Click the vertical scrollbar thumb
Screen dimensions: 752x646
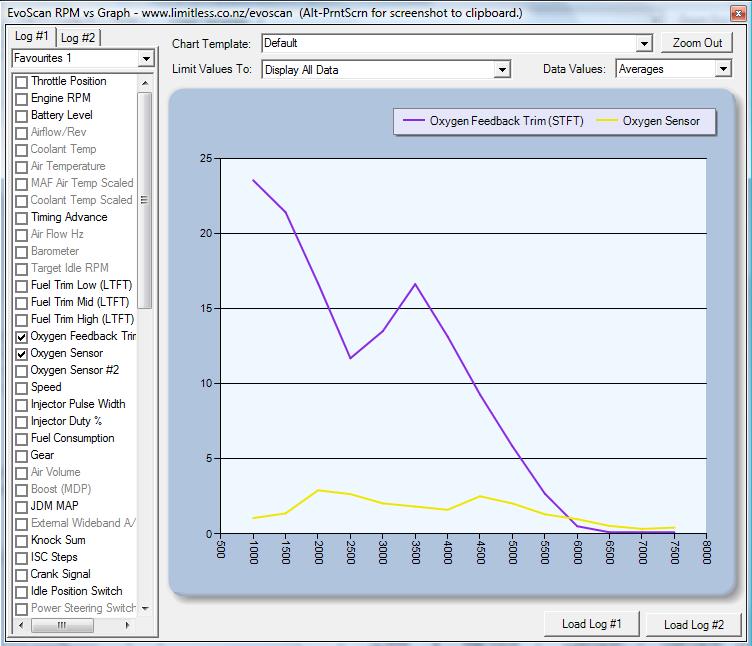pos(145,200)
